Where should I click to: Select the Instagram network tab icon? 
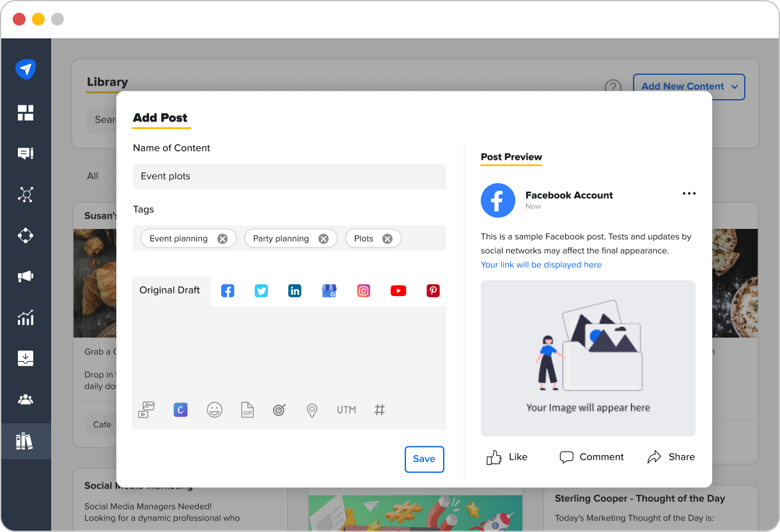pyautogui.click(x=364, y=291)
